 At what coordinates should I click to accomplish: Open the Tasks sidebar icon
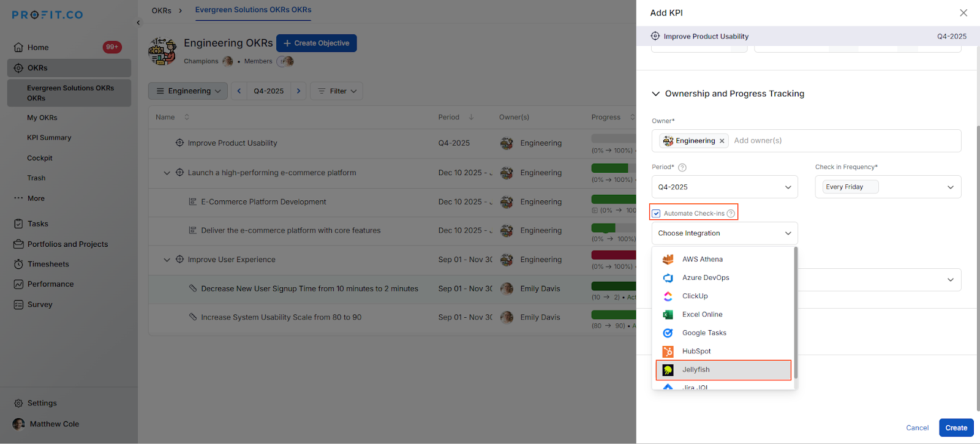point(18,224)
